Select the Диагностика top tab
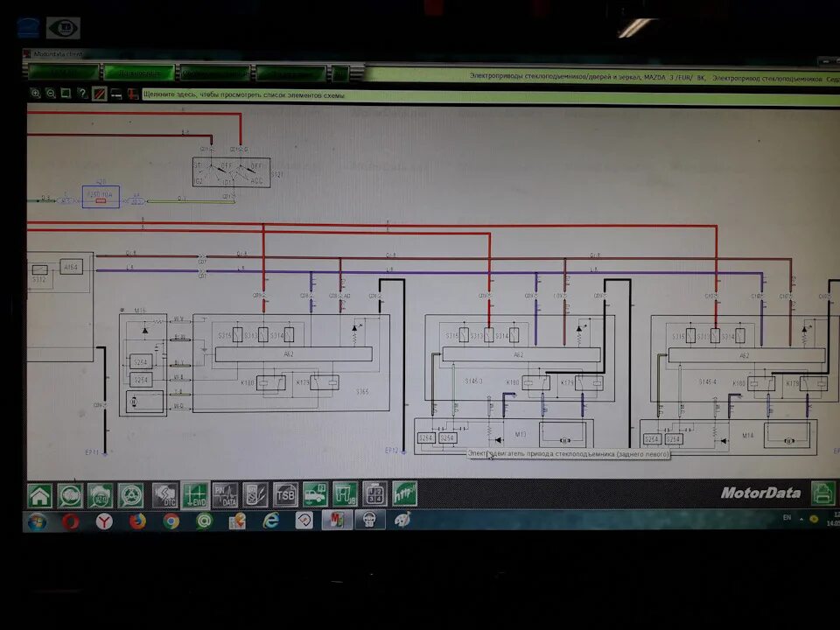840x630 pixels. pyautogui.click(x=139, y=73)
